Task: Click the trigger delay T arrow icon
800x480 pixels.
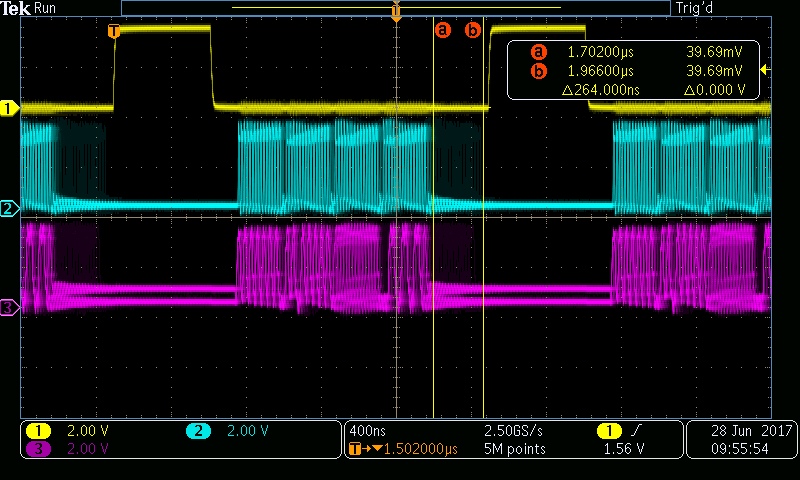Action: [x=365, y=449]
